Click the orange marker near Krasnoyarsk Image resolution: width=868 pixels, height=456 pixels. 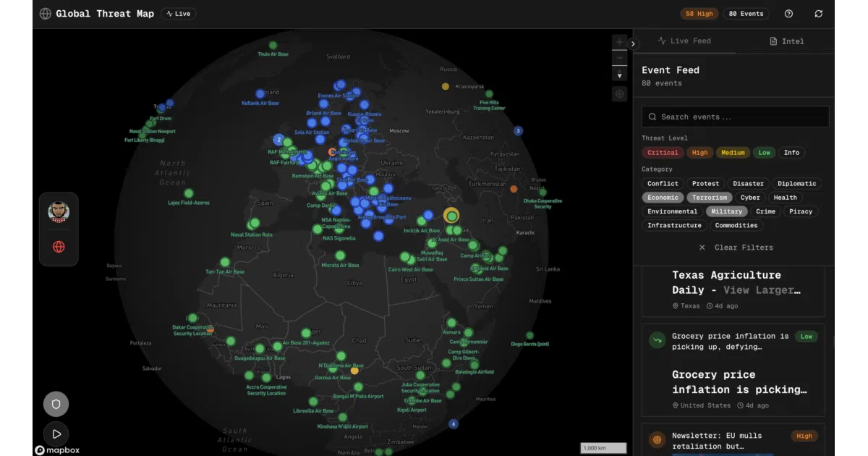(x=446, y=87)
